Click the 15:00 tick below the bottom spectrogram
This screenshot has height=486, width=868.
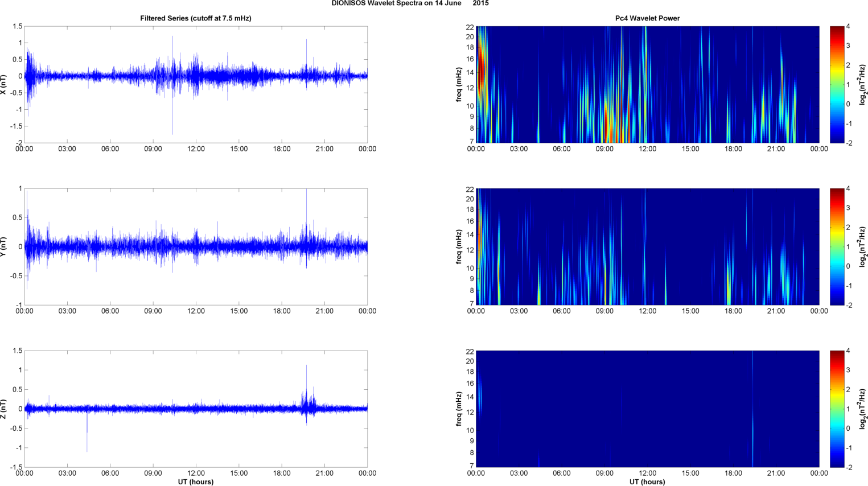[x=690, y=473]
